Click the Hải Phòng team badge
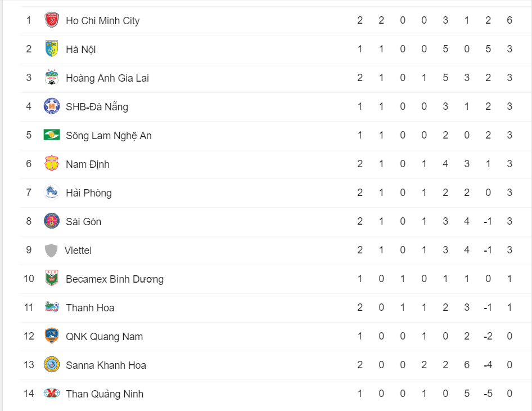Screen dimensions: 532x411 52,192
